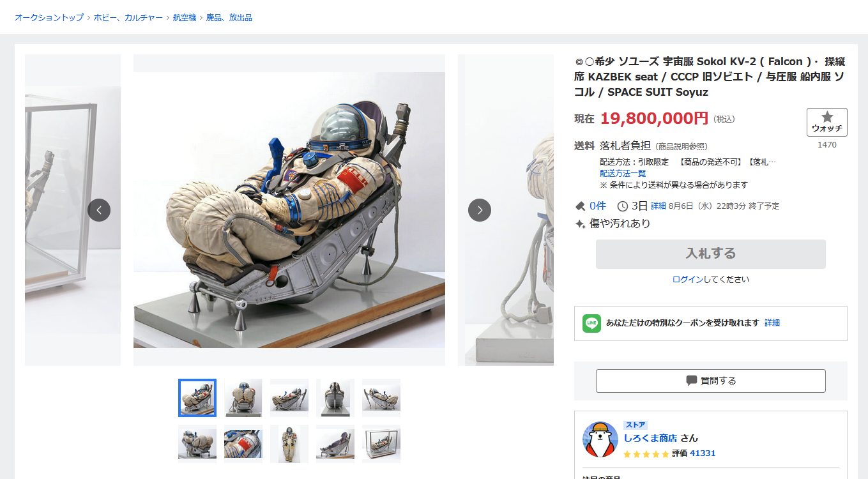
Task: Click the しろくま商店 store avatar
Action: pyautogui.click(x=600, y=439)
